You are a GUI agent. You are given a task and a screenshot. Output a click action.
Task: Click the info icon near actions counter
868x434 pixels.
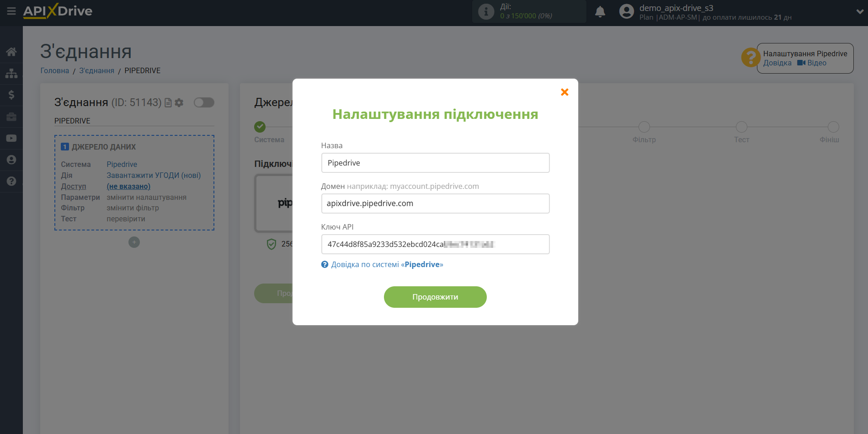tap(486, 11)
